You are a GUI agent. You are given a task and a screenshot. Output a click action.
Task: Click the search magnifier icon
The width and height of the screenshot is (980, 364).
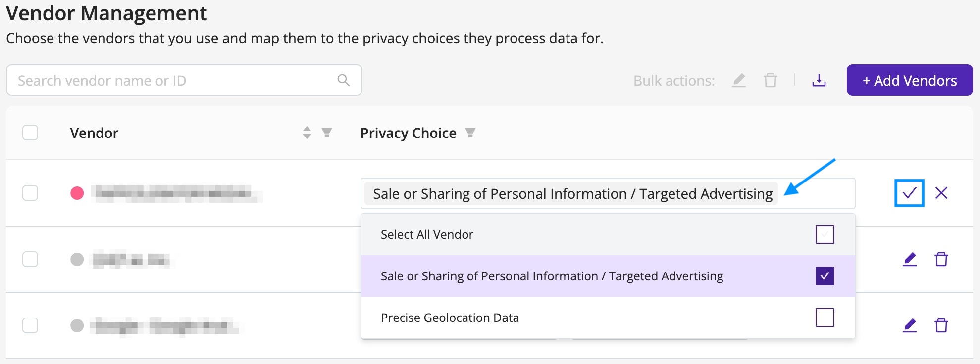point(343,80)
